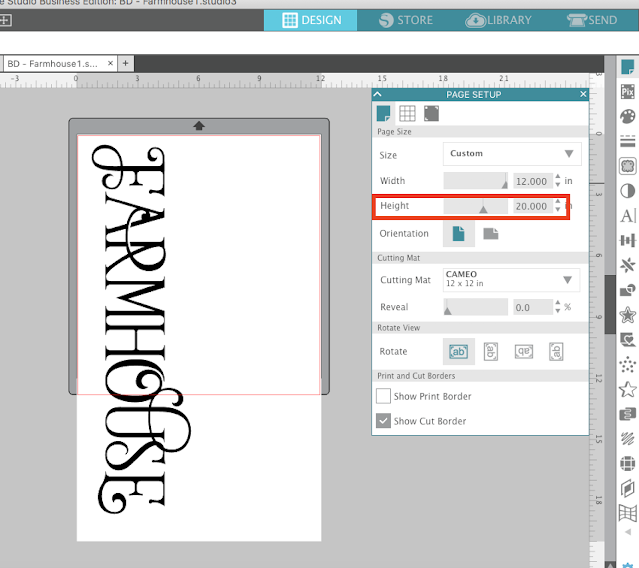The width and height of the screenshot is (639, 568).
Task: Open the Nesting puzzle panel icon
Action: (628, 414)
